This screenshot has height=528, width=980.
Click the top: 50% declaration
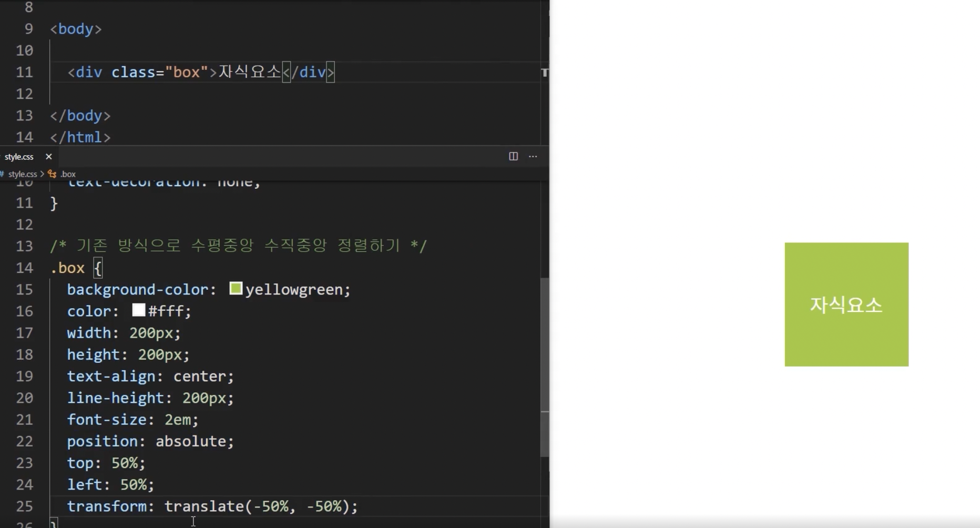click(x=106, y=463)
